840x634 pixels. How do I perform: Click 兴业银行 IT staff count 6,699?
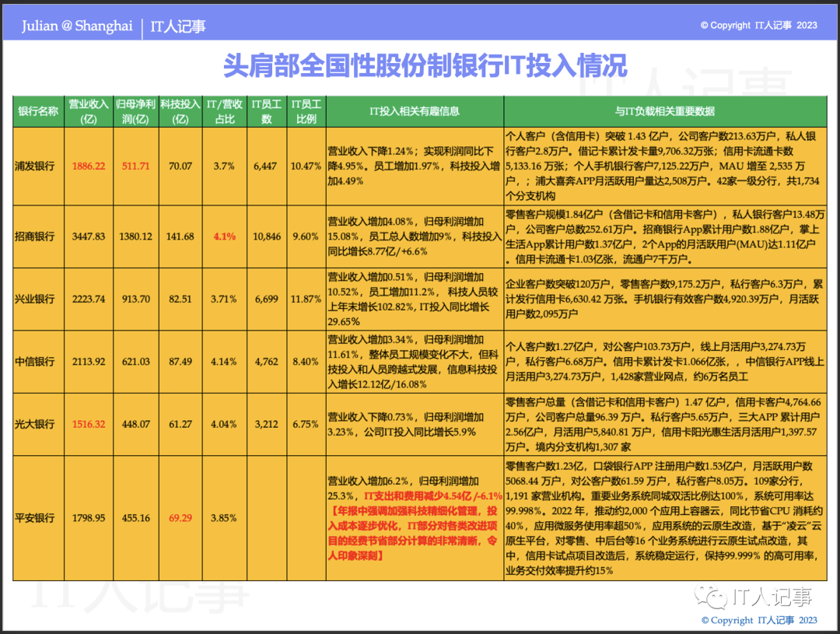click(x=266, y=299)
